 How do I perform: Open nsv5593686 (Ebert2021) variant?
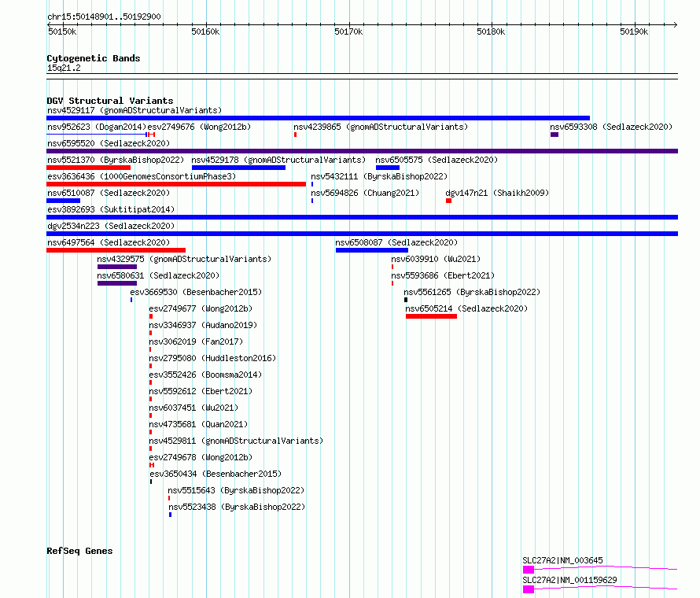click(x=443, y=275)
